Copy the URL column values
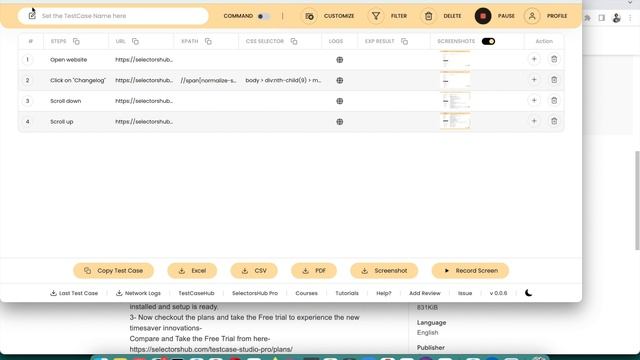Image resolution: width=640 pixels, height=360 pixels. 136,41
